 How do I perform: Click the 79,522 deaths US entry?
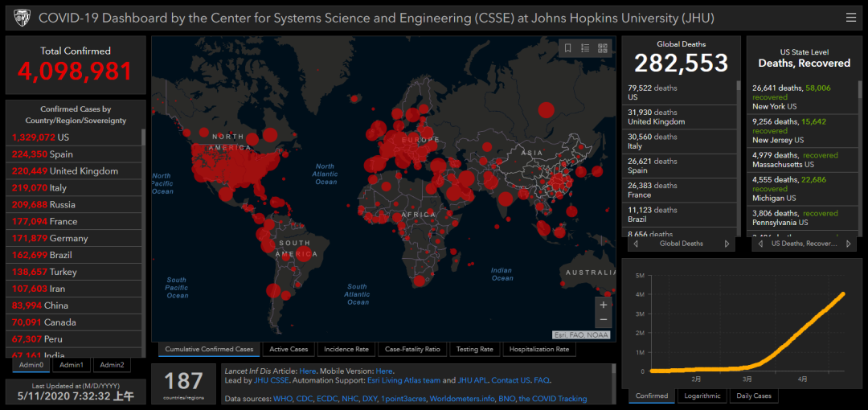pyautogui.click(x=680, y=92)
